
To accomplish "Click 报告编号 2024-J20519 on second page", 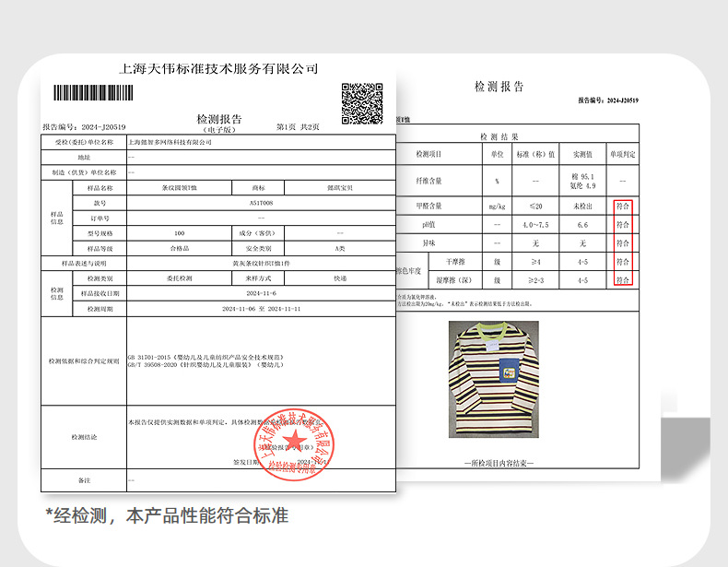I will coord(608,100).
